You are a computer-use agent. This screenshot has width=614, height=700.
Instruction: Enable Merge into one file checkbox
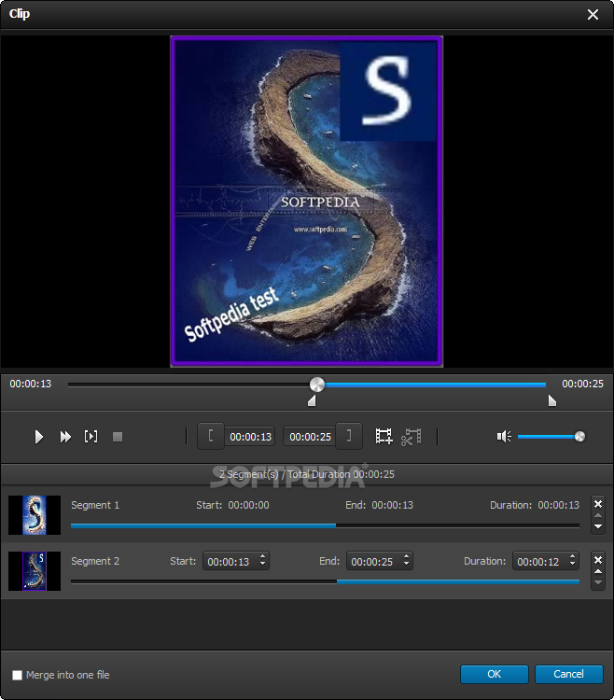pos(17,675)
